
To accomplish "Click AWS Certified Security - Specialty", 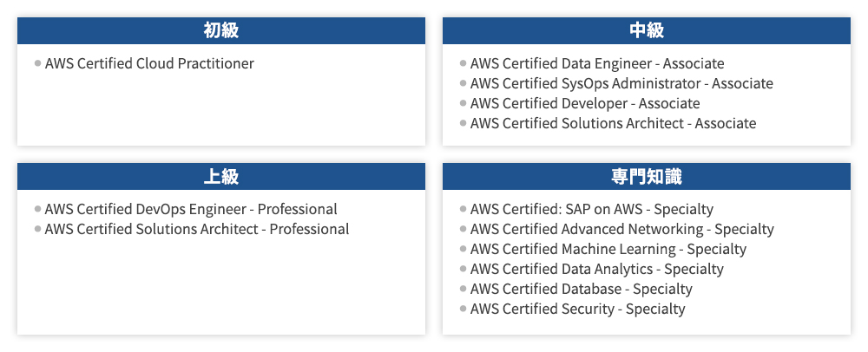I will 578,309.
